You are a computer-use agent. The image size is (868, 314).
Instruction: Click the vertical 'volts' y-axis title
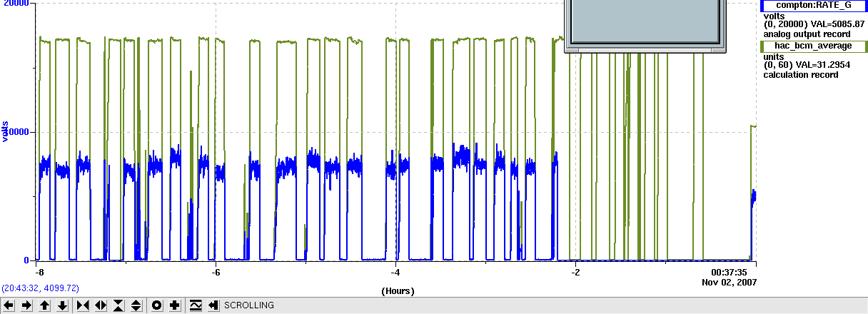tap(5, 131)
